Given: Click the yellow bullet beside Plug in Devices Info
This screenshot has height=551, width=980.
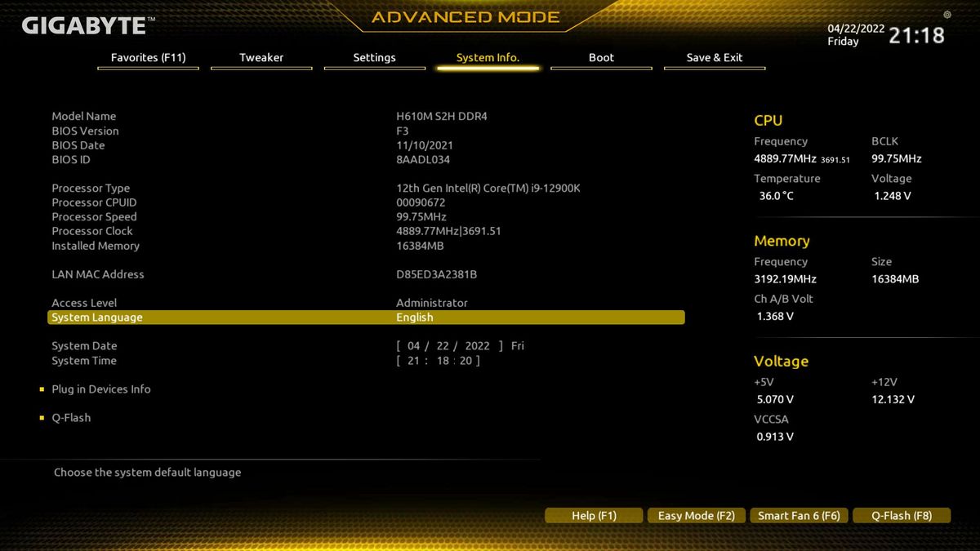Looking at the screenshot, I should (x=42, y=389).
